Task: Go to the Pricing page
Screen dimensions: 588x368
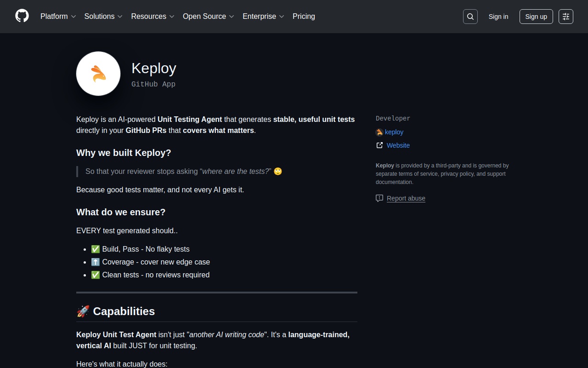Action: pyautogui.click(x=304, y=16)
